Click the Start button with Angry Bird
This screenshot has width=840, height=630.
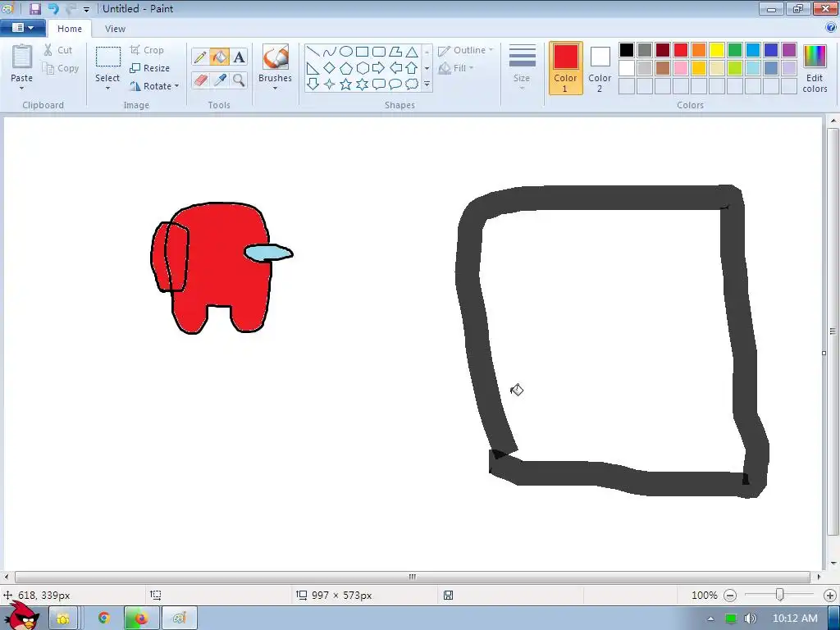(22, 616)
